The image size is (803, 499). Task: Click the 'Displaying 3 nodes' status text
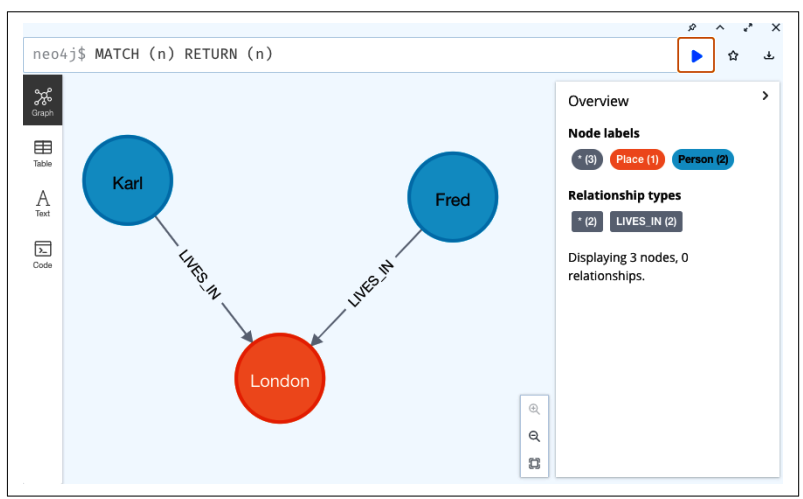(628, 266)
